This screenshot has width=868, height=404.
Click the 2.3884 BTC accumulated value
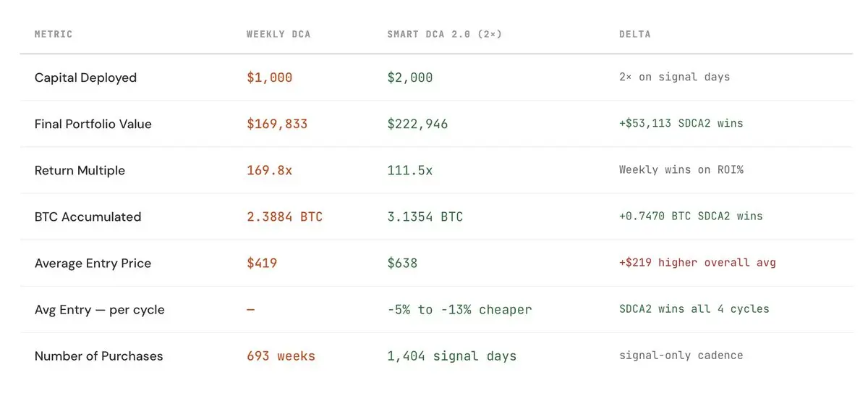point(284,216)
